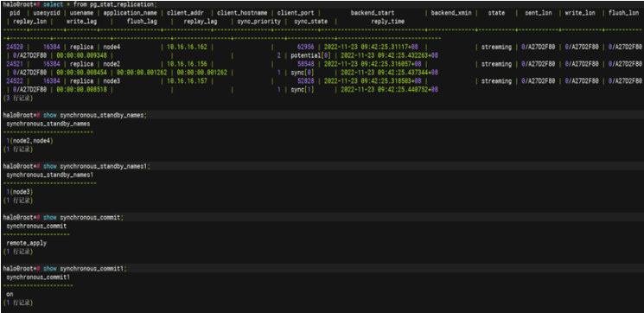Click the result value "1(node2,node4)"
The width and height of the screenshot is (644, 313).
coord(29,141)
